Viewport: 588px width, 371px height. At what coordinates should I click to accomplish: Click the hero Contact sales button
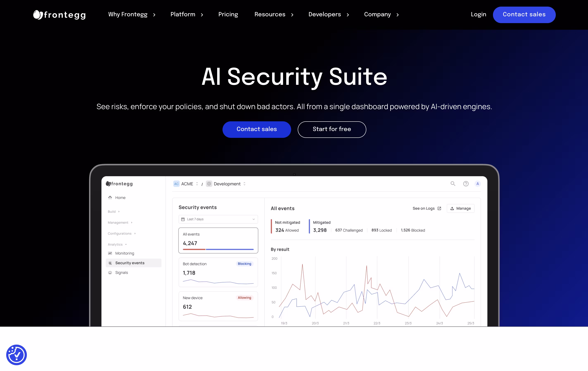(x=257, y=129)
